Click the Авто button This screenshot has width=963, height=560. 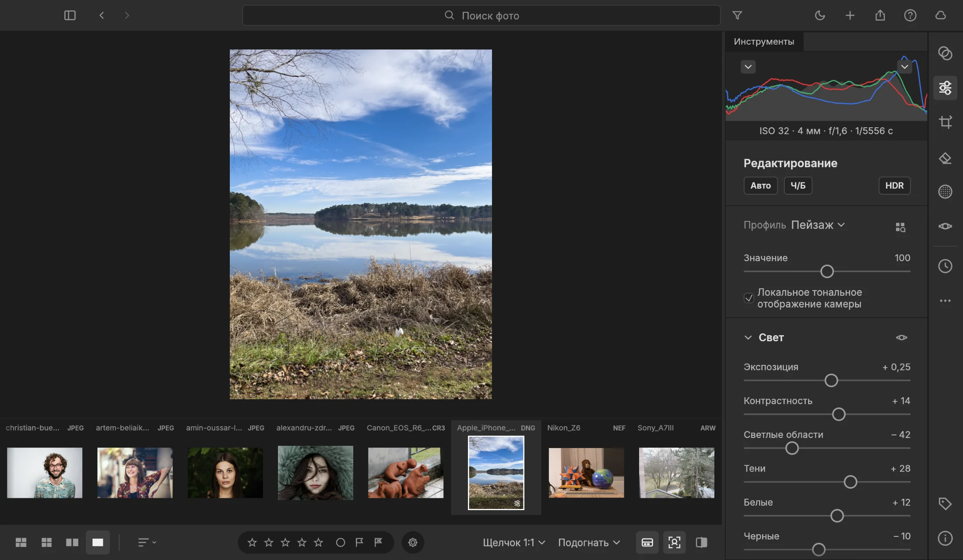[761, 185]
